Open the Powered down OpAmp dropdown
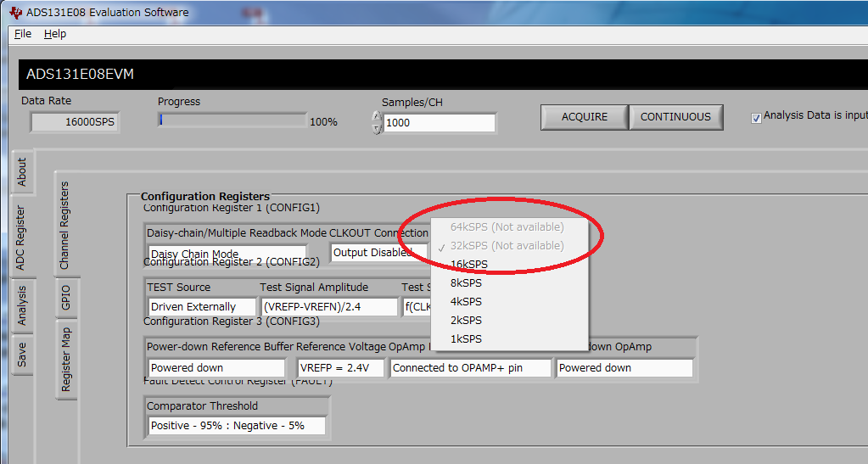The width and height of the screenshot is (868, 464). click(625, 367)
